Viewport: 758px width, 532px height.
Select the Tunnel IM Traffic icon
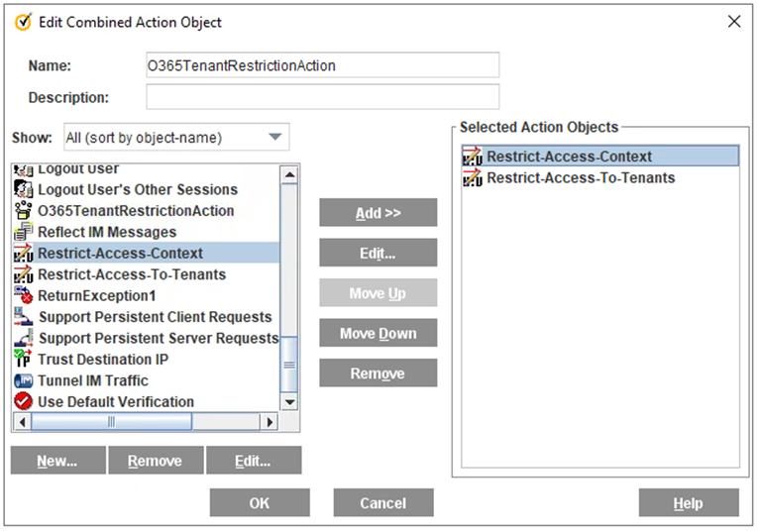click(x=23, y=380)
